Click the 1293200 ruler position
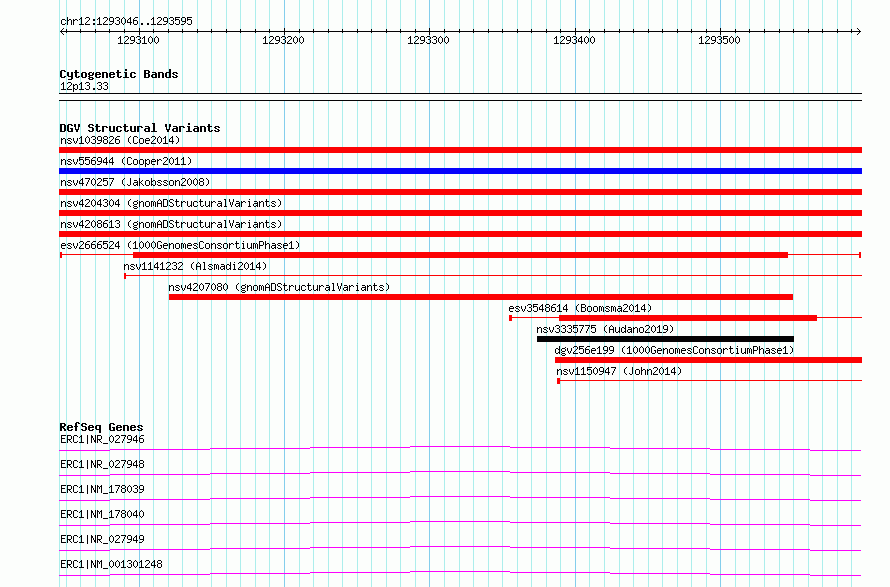The width and height of the screenshot is (890, 587). tap(283, 40)
